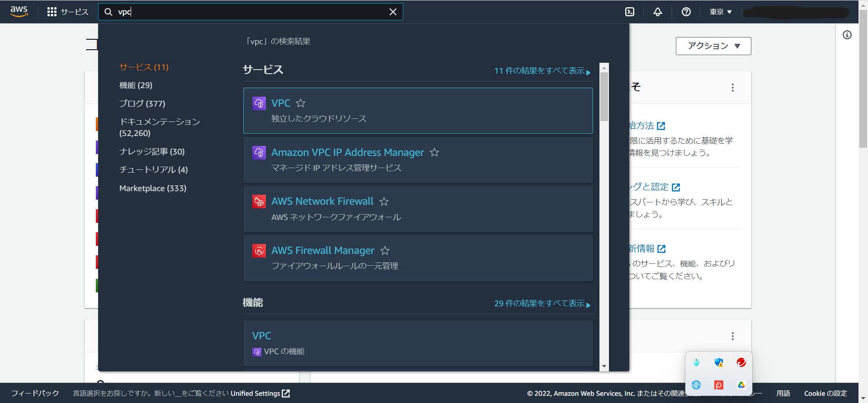Click the mouse tray icon

[x=696, y=362]
